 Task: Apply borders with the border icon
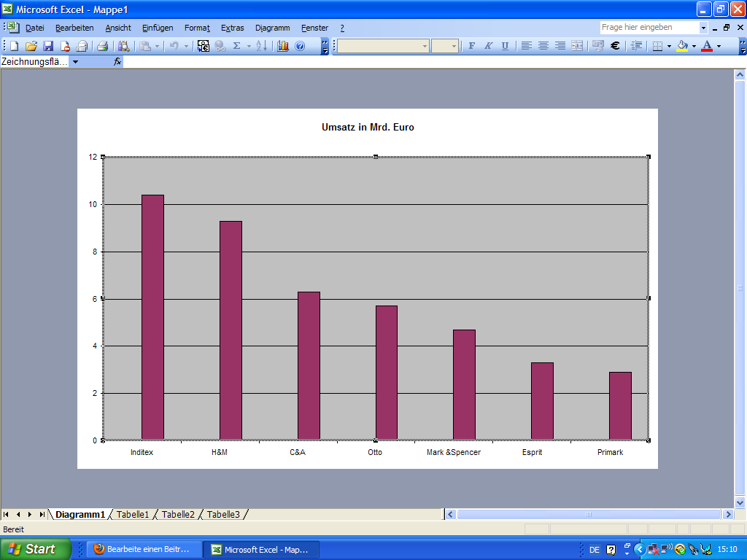tap(657, 46)
